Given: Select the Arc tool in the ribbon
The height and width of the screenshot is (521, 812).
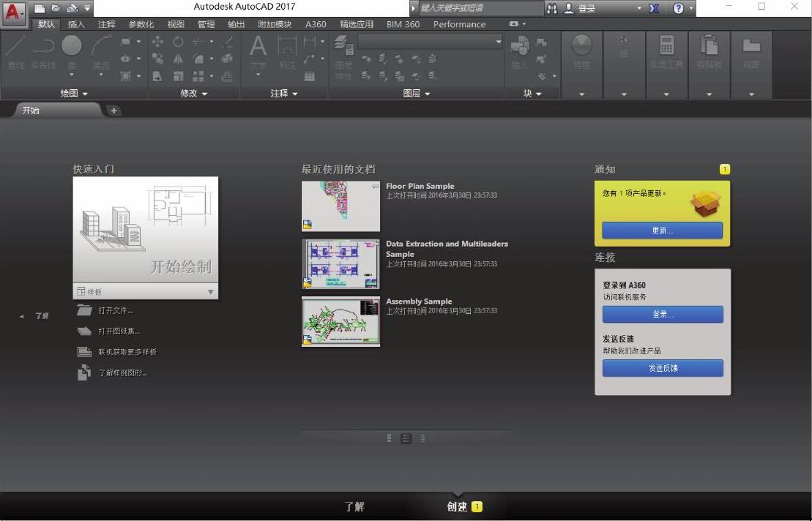Looking at the screenshot, I should click(x=101, y=52).
